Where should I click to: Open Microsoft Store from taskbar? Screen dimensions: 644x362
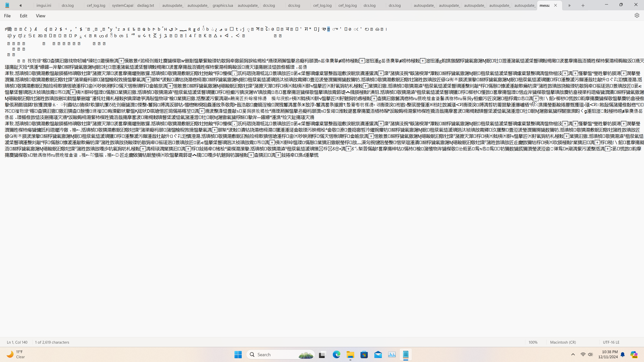click(364, 354)
